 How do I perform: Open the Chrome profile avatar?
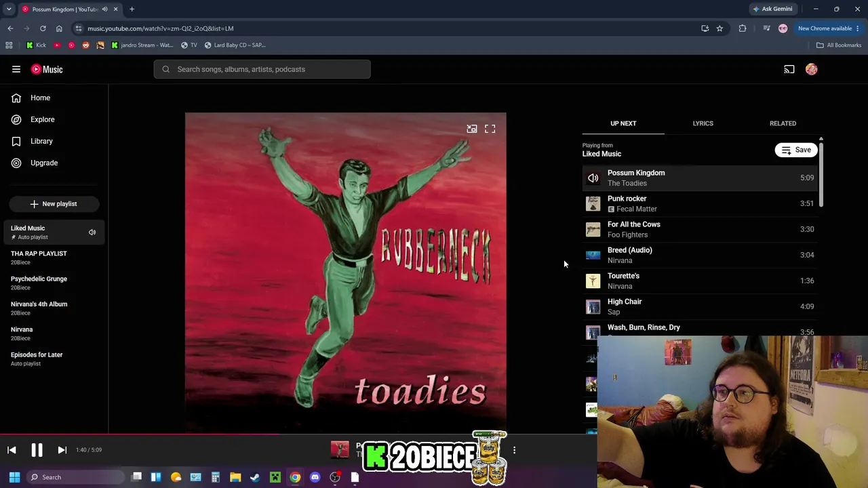click(783, 28)
